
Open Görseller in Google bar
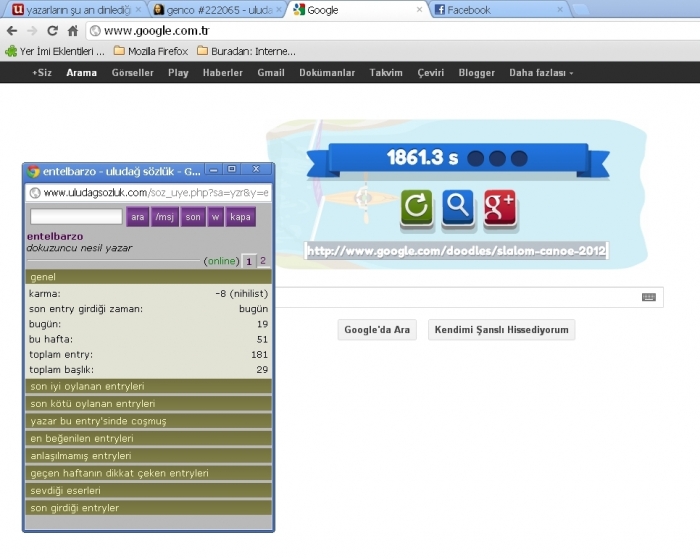click(x=133, y=73)
